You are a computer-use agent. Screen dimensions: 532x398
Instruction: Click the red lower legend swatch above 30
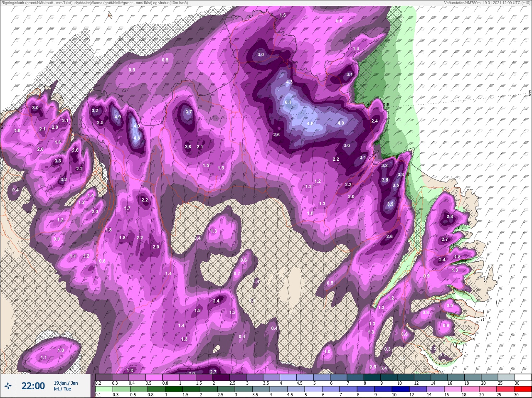[x=523, y=389]
